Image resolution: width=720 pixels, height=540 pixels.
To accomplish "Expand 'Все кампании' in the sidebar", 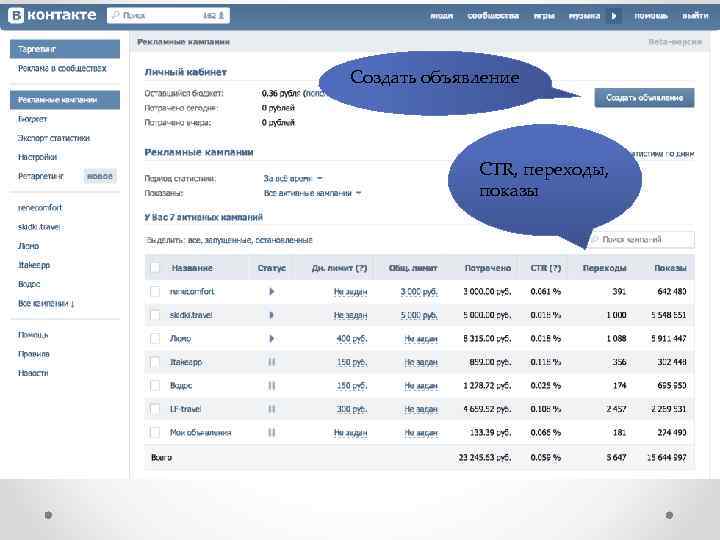I will coord(46,304).
